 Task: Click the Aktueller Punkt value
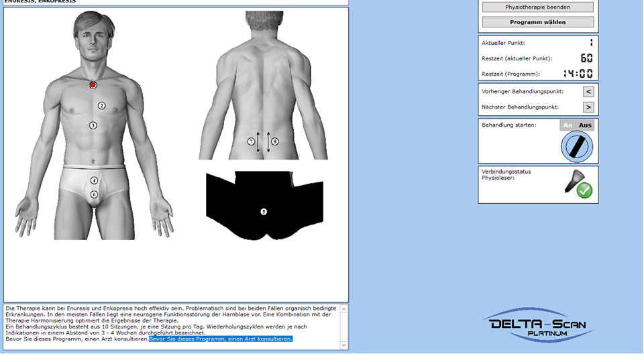coord(591,43)
